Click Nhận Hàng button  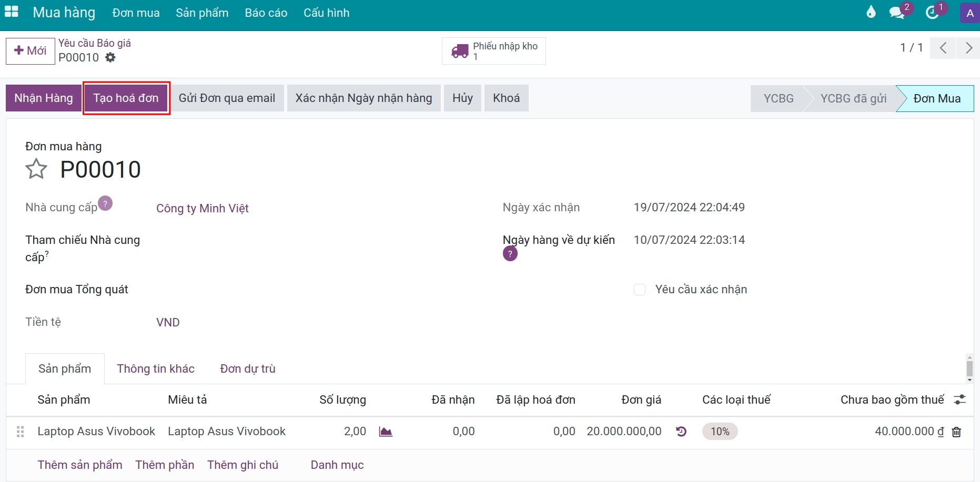[44, 98]
